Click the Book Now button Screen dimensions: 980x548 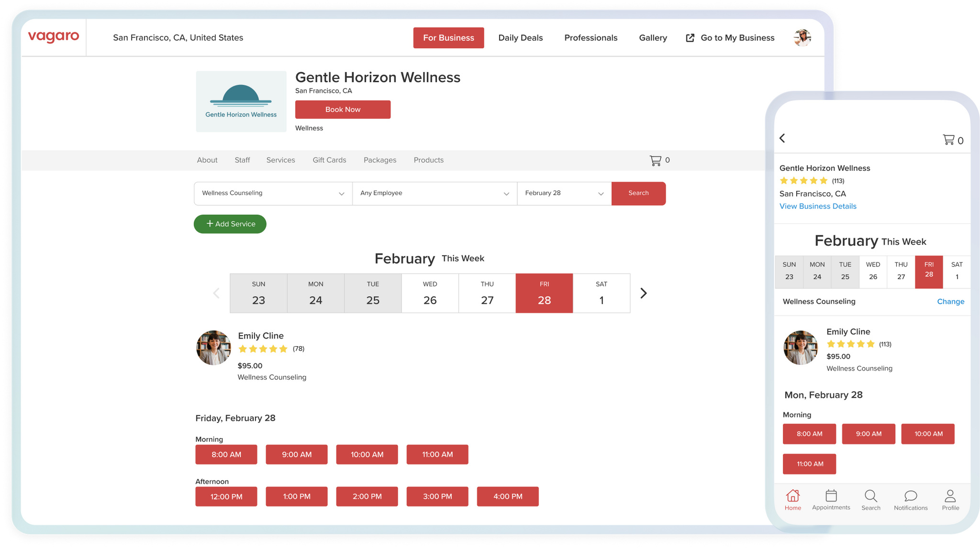point(343,110)
